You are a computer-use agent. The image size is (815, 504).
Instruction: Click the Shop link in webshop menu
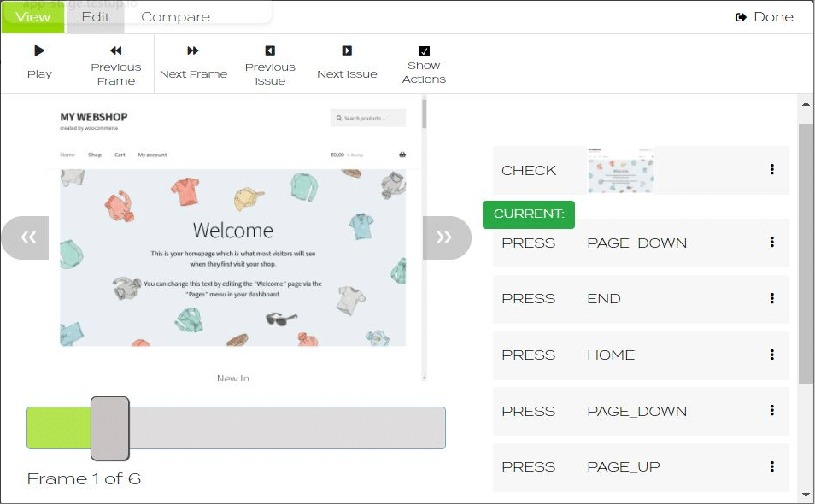pyautogui.click(x=95, y=155)
